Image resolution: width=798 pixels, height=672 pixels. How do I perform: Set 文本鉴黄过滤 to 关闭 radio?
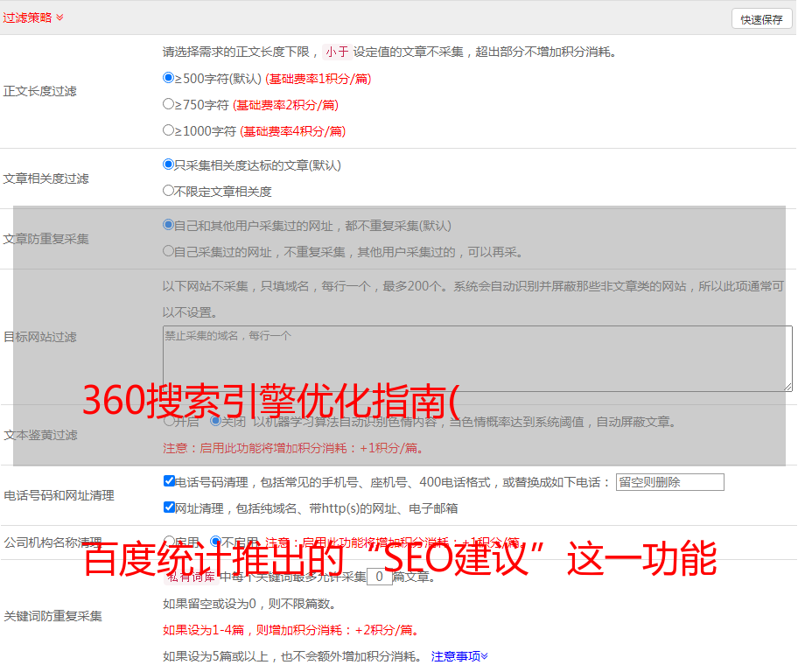coord(215,421)
